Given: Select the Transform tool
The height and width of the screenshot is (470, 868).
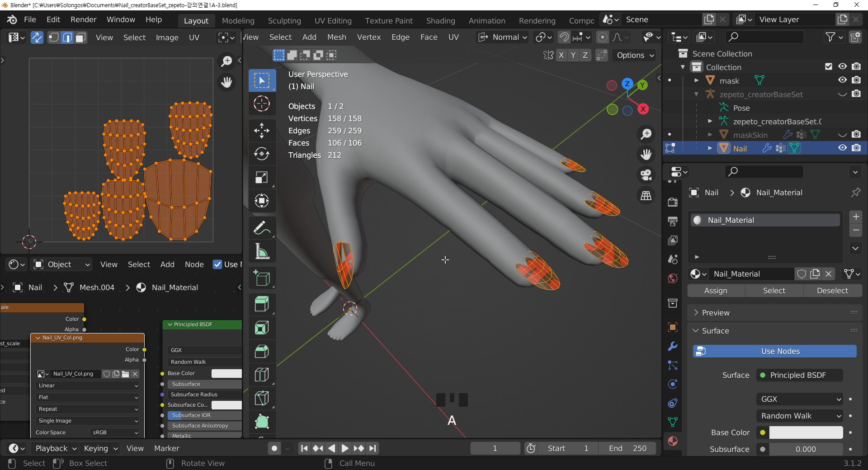Looking at the screenshot, I should pos(262,201).
